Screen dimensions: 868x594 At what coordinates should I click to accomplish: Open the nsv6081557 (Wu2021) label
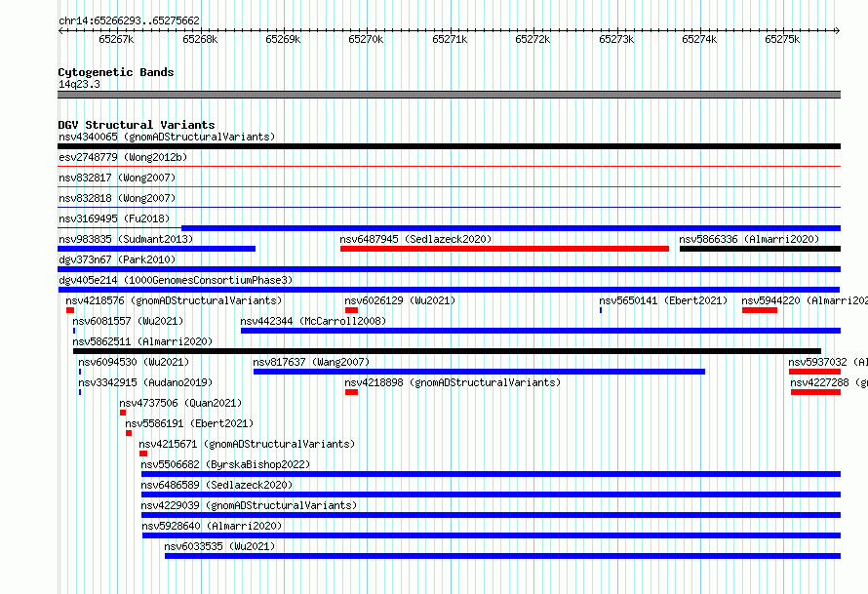(x=128, y=321)
